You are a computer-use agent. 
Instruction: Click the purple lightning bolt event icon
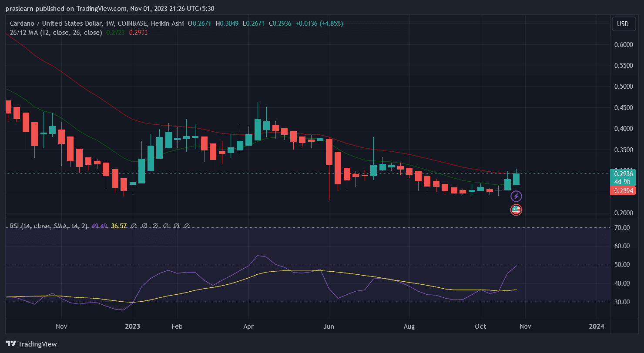point(516,196)
